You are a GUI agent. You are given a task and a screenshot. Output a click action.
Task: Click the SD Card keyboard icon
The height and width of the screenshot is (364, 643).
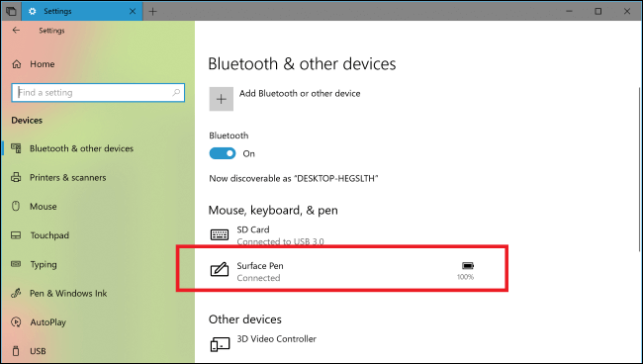pos(220,234)
